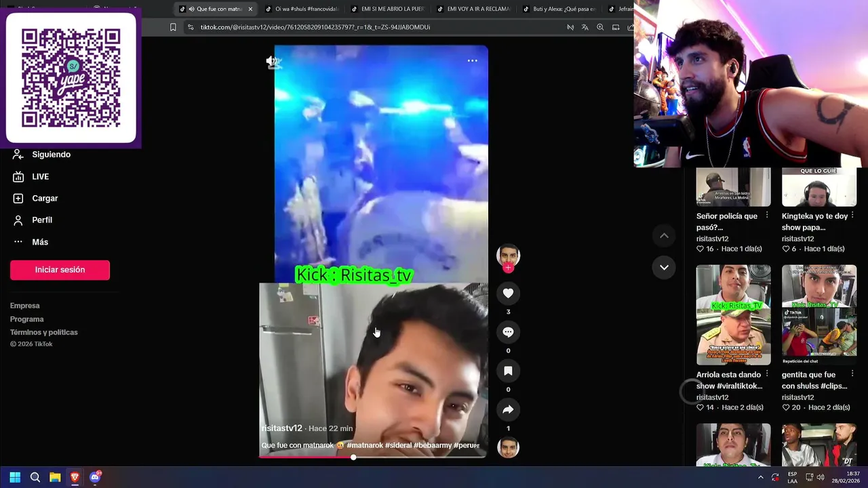Image resolution: width=868 pixels, height=488 pixels.
Task: Open the Windows Start menu
Action: 15,477
